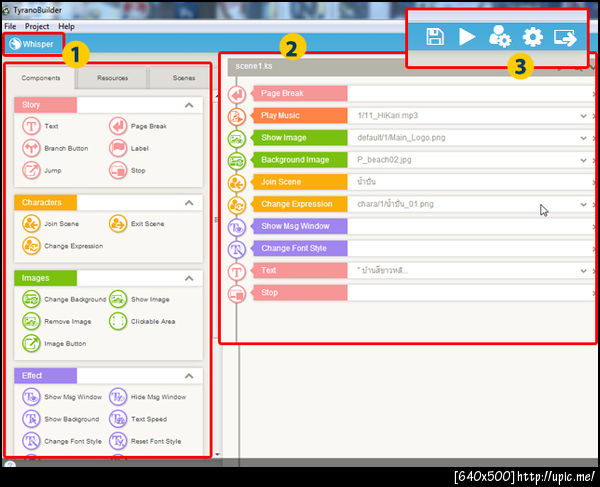
Task: Select the Whisper project tab
Action: tap(32, 44)
